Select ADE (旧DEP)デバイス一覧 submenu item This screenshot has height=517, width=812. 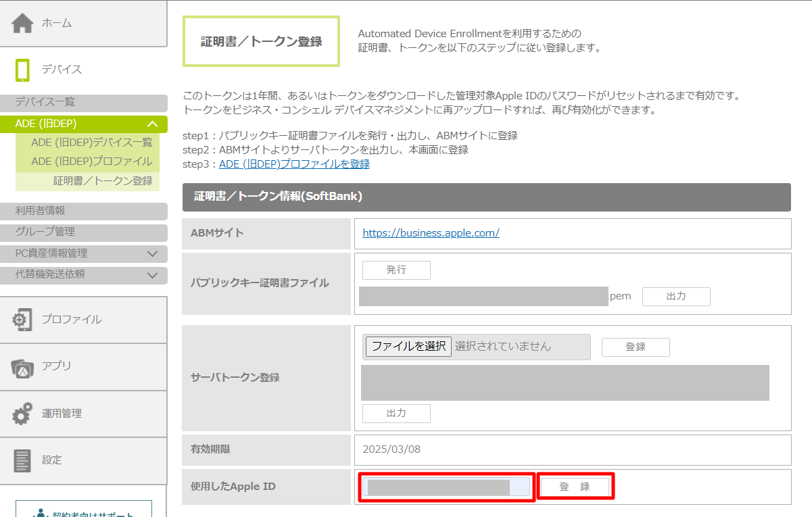tap(92, 143)
